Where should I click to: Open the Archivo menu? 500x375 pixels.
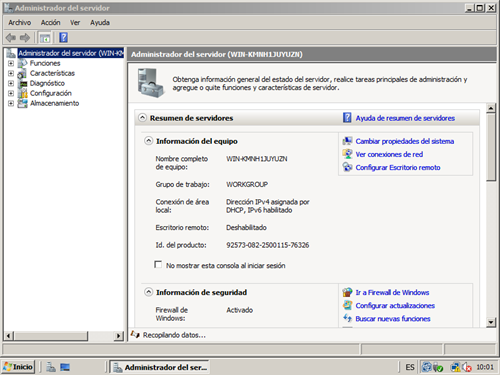(20, 22)
